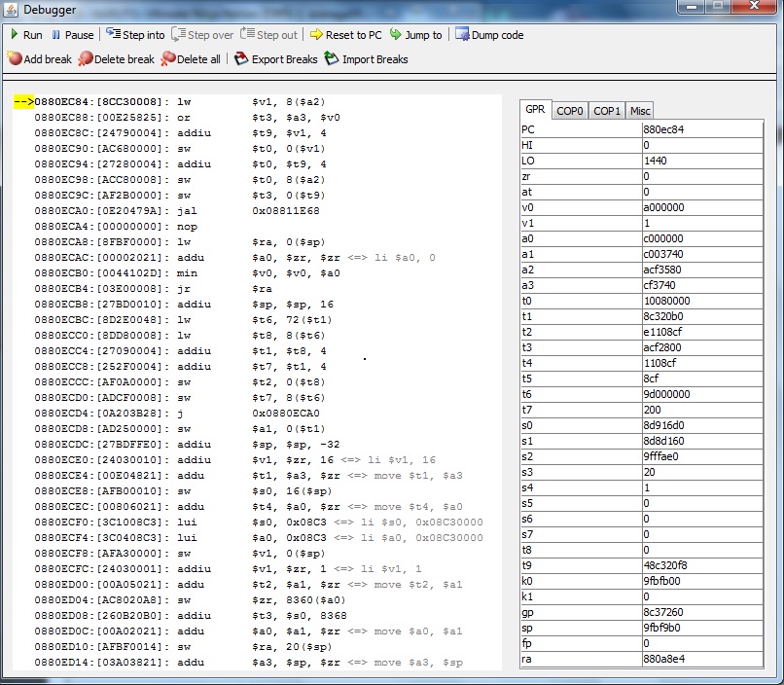Select the j 0x0880ECA0 jump line
Viewport: 784px width, 685px height.
(x=176, y=414)
